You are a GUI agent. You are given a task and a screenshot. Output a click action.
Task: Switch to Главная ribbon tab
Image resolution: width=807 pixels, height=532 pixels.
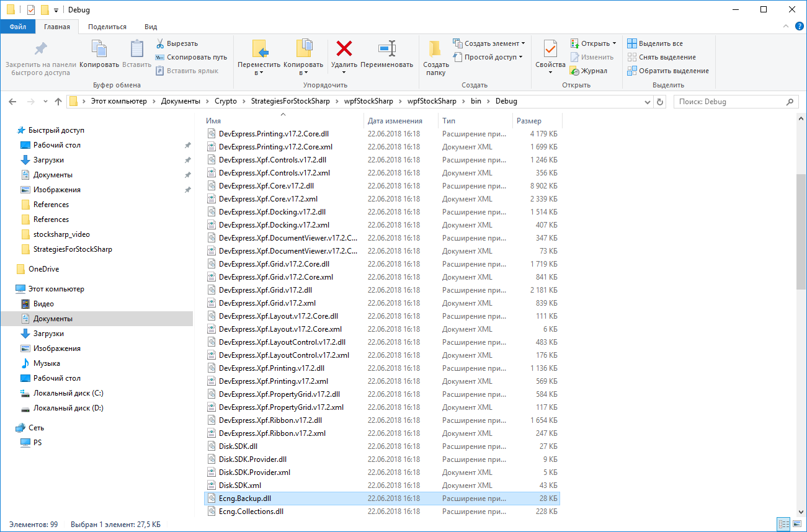[57, 27]
